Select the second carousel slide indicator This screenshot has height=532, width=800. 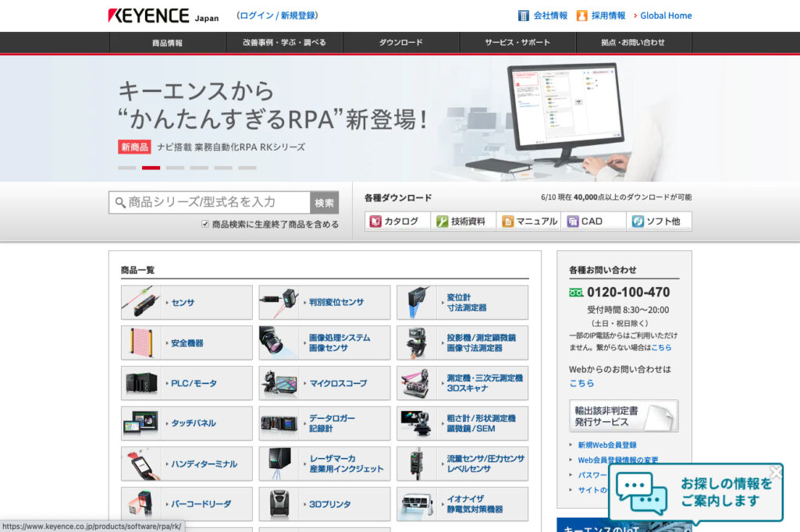click(151, 168)
